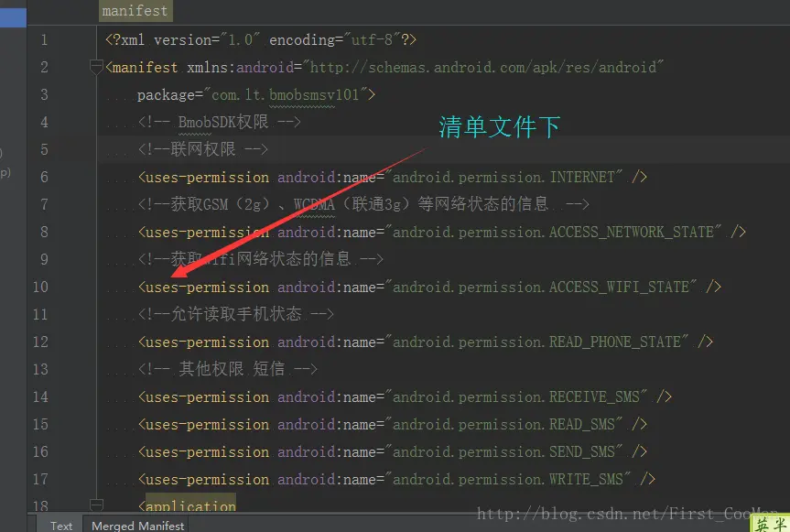Click the highlighted application tag
Screen dimensions: 790x532
coord(190,505)
